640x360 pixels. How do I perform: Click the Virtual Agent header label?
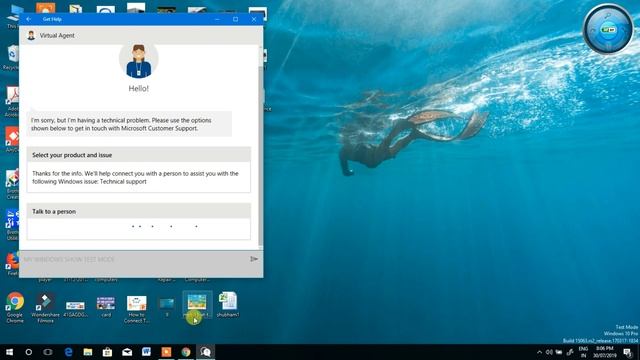click(57, 36)
